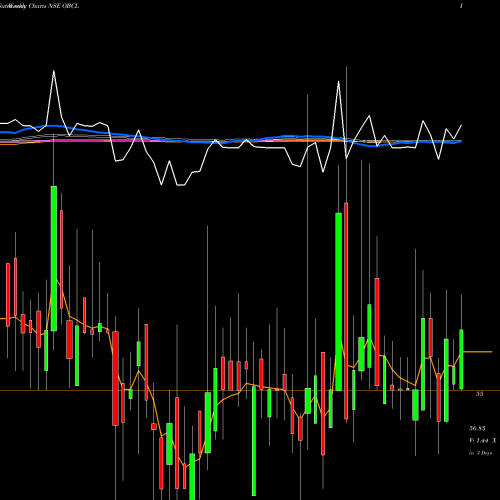
Task: Click the 'in 3 Days' label
Action: 481,453
